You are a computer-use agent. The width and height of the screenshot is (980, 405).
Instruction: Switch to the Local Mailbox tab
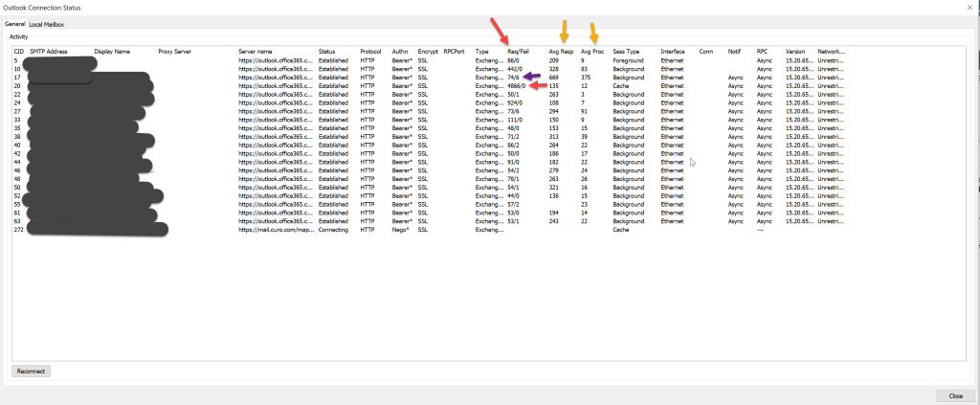tap(47, 23)
